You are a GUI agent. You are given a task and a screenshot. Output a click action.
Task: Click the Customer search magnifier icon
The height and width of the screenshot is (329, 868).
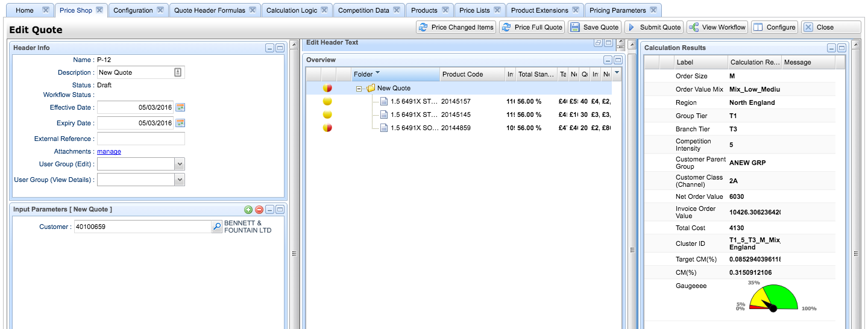(216, 227)
